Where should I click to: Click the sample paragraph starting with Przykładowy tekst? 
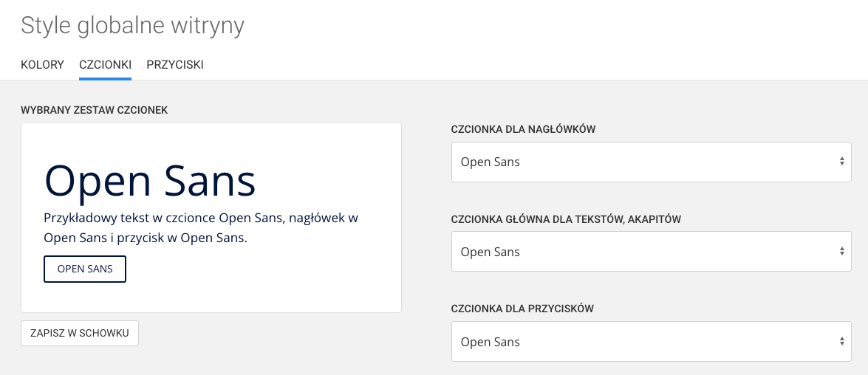pos(201,228)
